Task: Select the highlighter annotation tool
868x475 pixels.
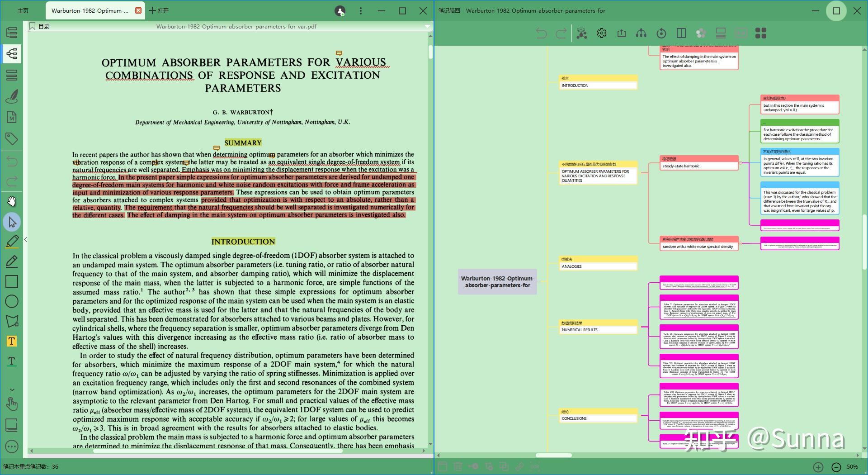Action: (x=12, y=241)
